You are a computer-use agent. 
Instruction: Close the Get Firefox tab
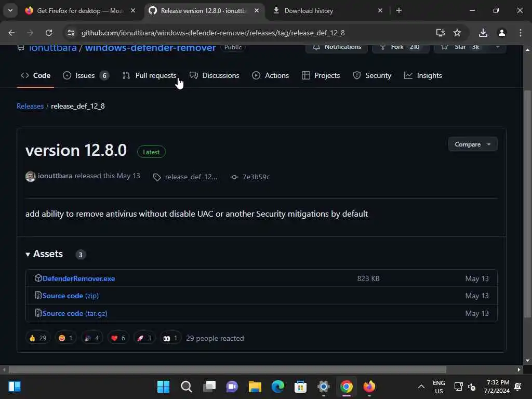coord(133,10)
